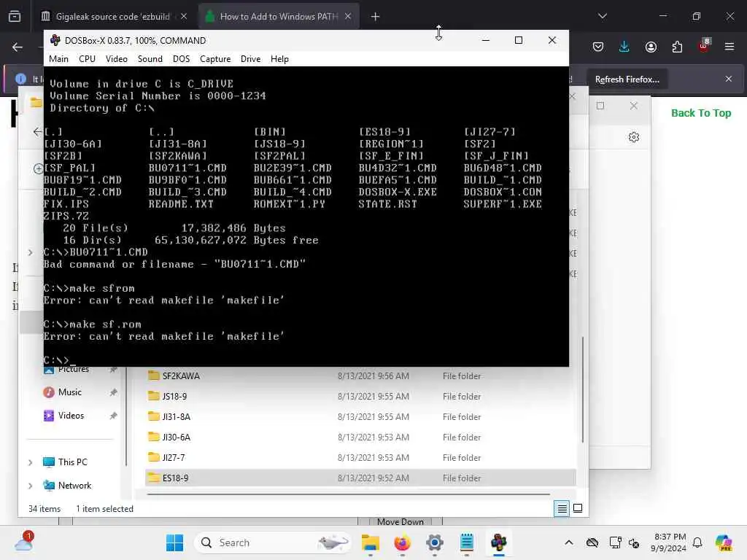Close the Gigaleak source code tab
Screen dimensions: 747x560
pyautogui.click(x=183, y=17)
